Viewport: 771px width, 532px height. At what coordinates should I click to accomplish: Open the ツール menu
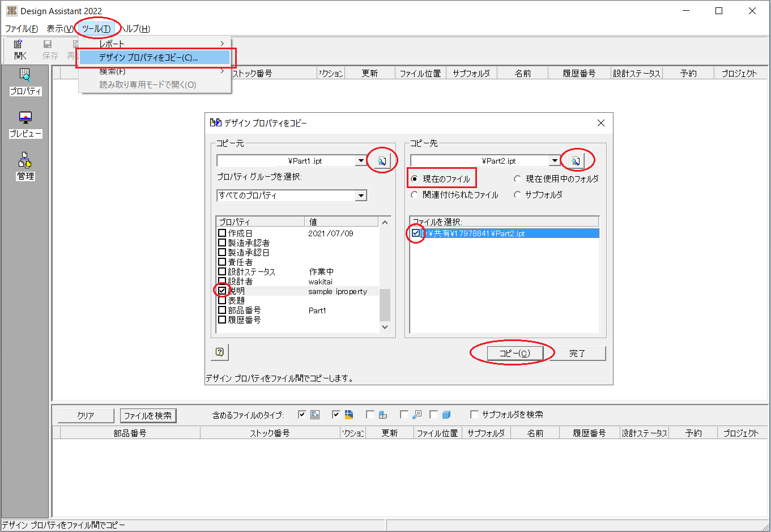tap(96, 28)
